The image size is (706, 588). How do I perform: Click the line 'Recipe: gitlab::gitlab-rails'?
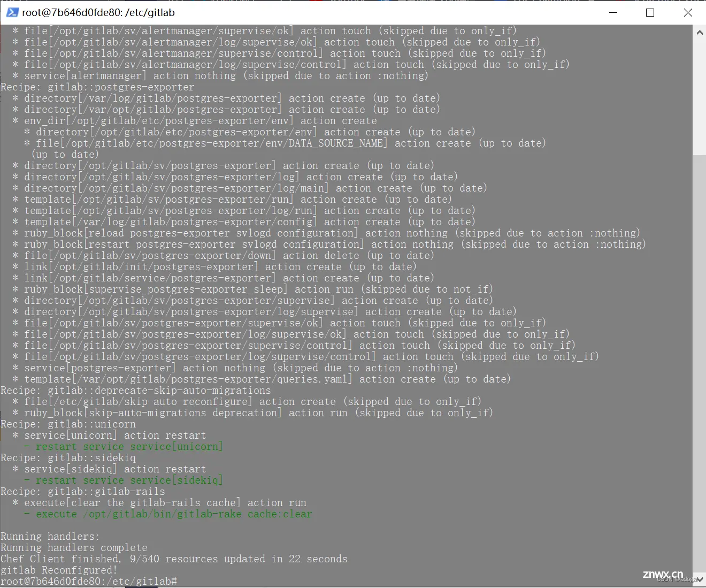pos(83,492)
